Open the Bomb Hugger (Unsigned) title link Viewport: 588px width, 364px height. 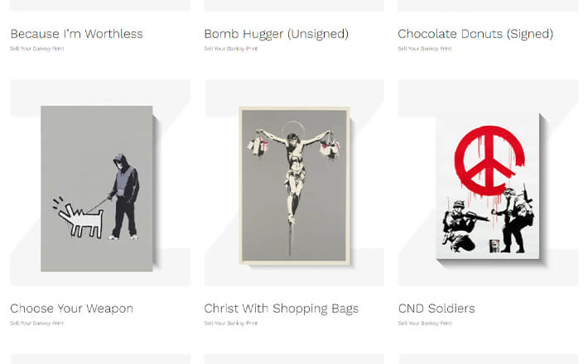[x=277, y=34]
